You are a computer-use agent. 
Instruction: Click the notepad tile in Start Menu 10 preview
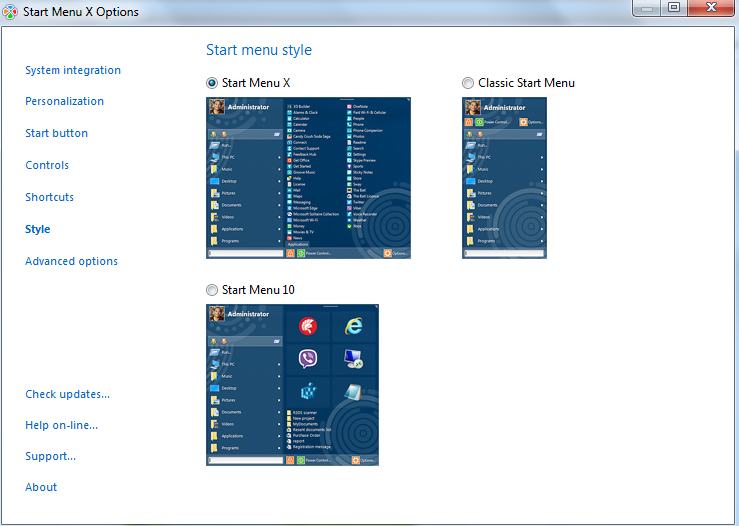point(353,391)
